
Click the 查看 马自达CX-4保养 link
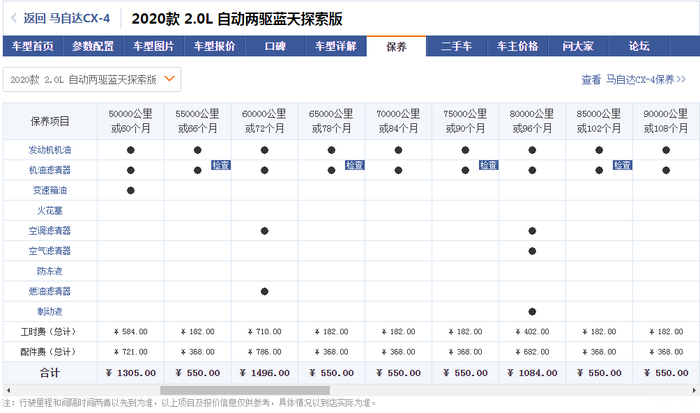633,79
